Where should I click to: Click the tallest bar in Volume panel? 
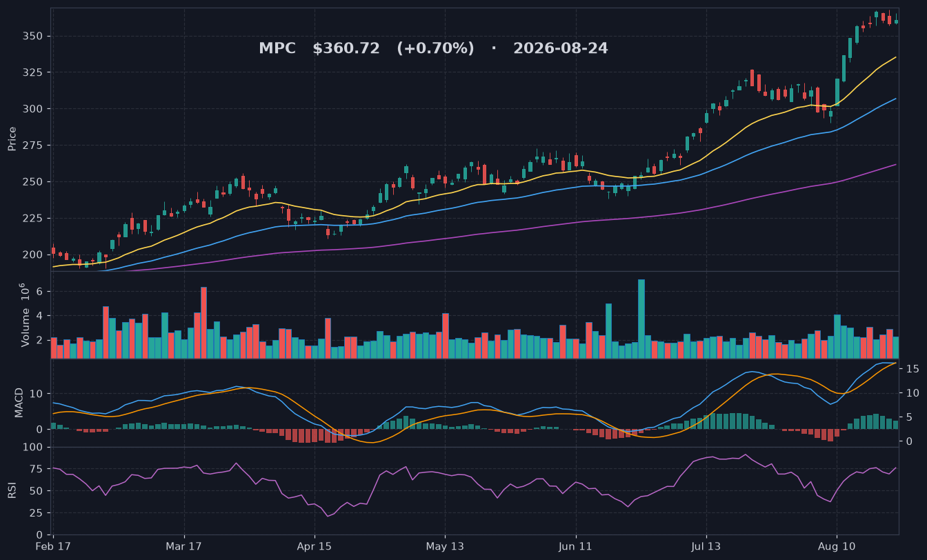coord(641,319)
